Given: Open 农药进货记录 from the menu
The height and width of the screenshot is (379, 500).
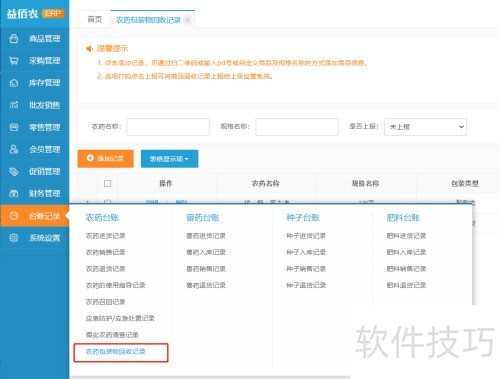Looking at the screenshot, I should (x=105, y=236).
